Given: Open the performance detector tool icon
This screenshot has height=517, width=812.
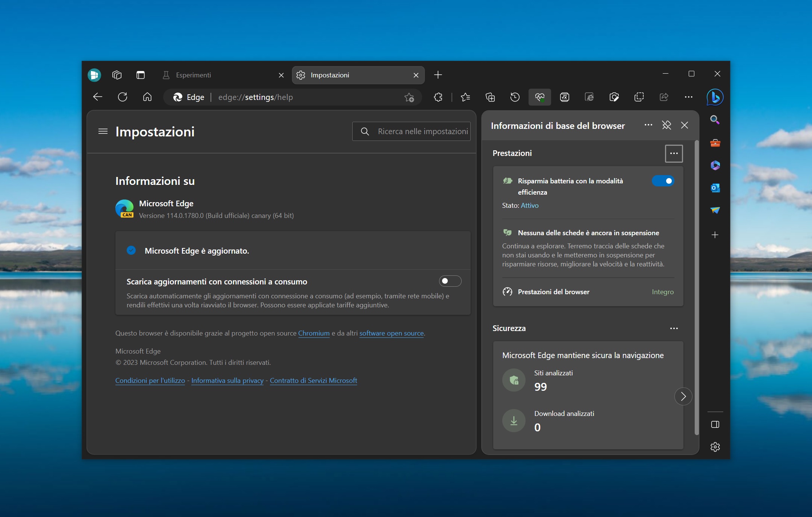Looking at the screenshot, I should (614, 97).
